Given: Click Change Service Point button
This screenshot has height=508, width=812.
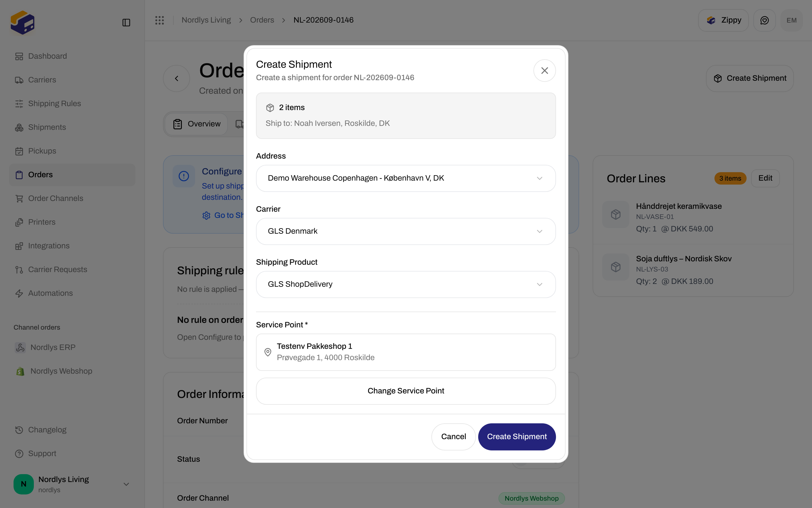Looking at the screenshot, I should coord(406,391).
